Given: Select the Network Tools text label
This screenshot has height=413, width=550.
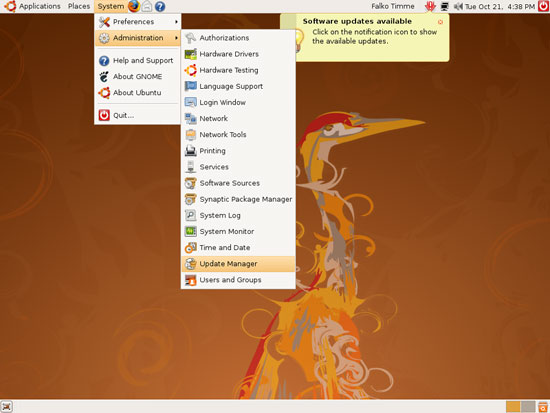Looking at the screenshot, I should pos(223,134).
